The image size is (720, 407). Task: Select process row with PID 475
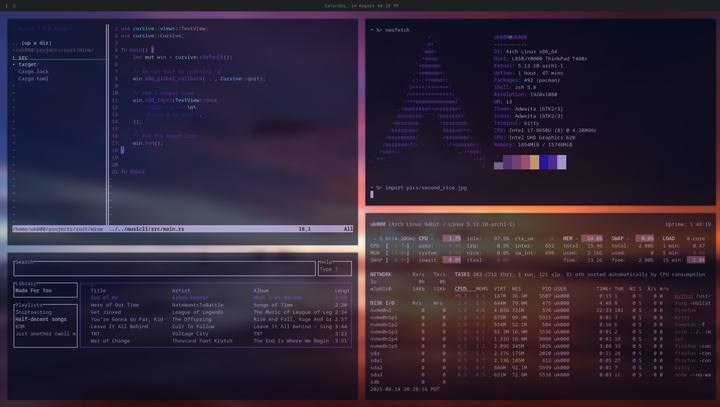(x=582, y=303)
